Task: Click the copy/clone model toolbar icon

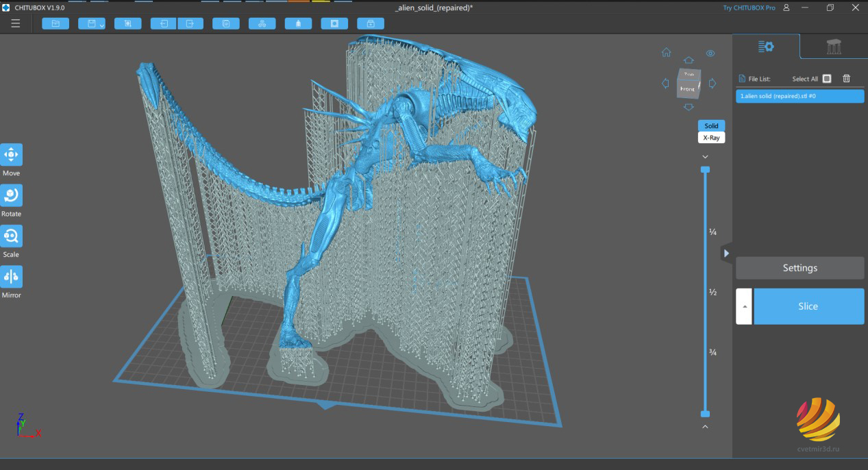Action: tap(226, 23)
